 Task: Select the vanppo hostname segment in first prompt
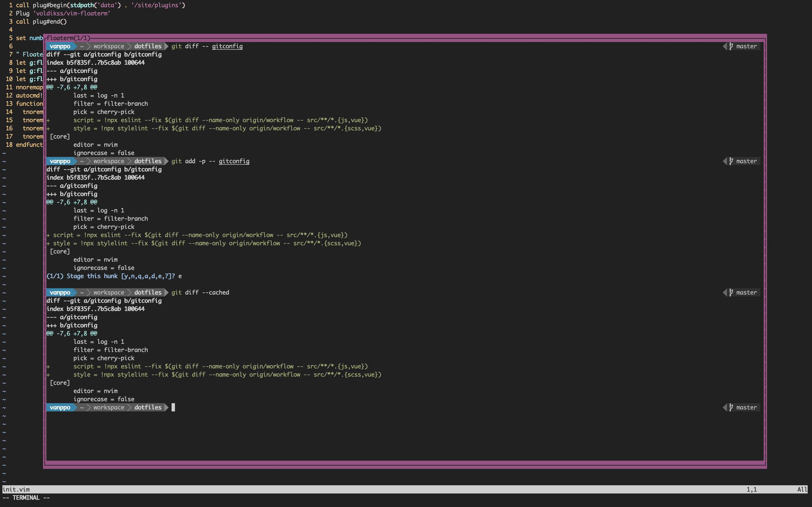click(x=60, y=46)
